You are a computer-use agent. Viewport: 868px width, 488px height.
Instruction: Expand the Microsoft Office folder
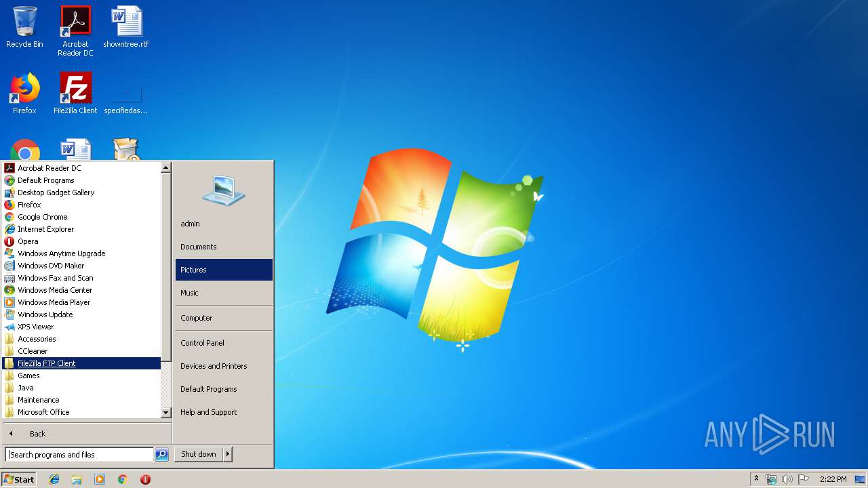click(81, 412)
